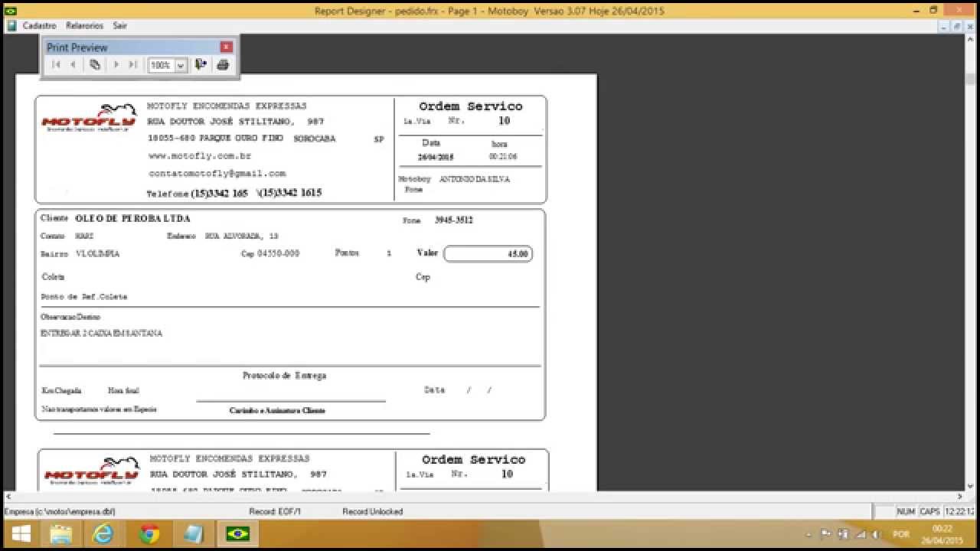Open File Explorer from taskbar
Screen dimensions: 980x551
click(x=60, y=533)
